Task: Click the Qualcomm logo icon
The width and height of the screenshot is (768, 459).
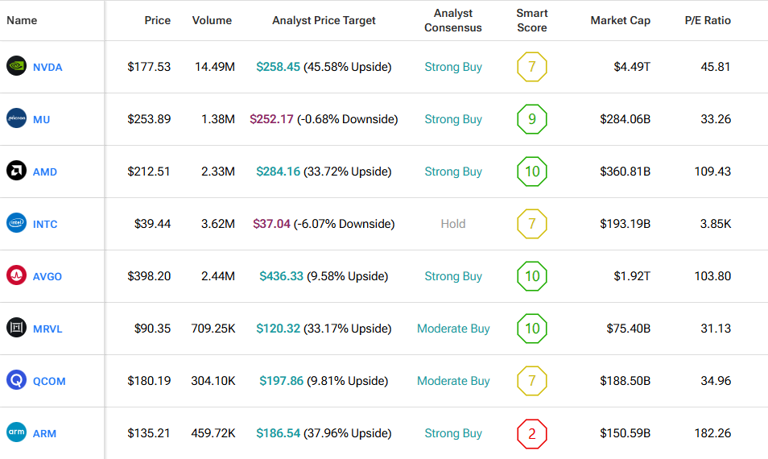Action: (x=16, y=380)
